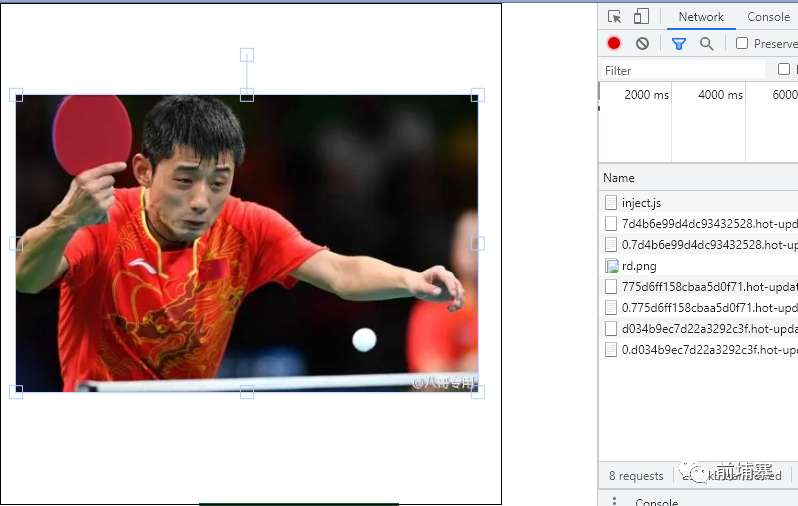Click the bottom-right image resize handle
Viewport: 798px width, 506px height.
coord(478,392)
